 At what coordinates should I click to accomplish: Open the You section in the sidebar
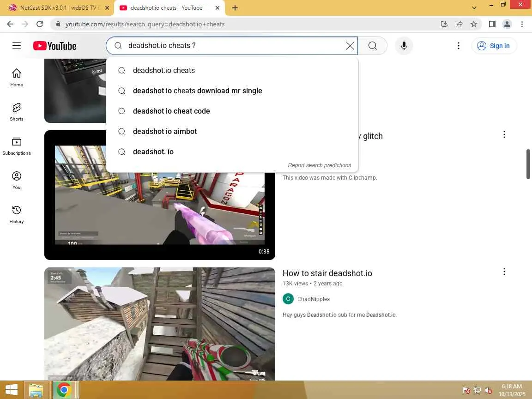(17, 181)
